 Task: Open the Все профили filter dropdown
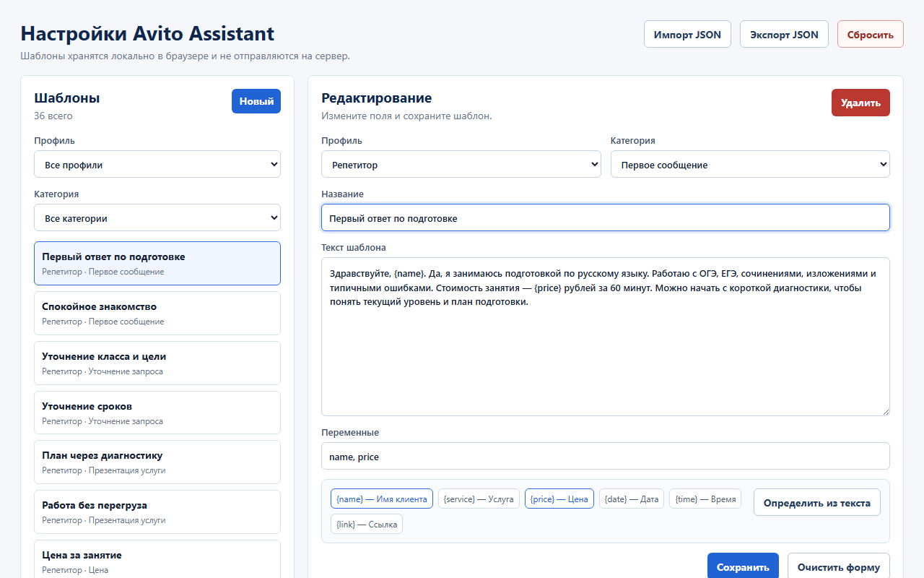[157, 164]
